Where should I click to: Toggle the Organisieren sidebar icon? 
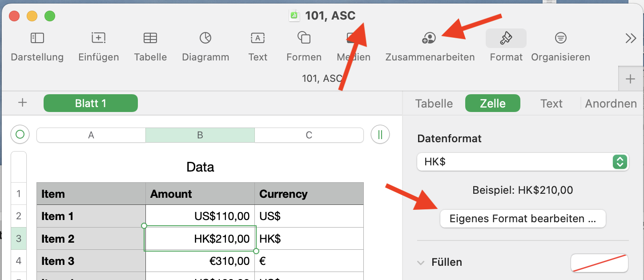[560, 38]
